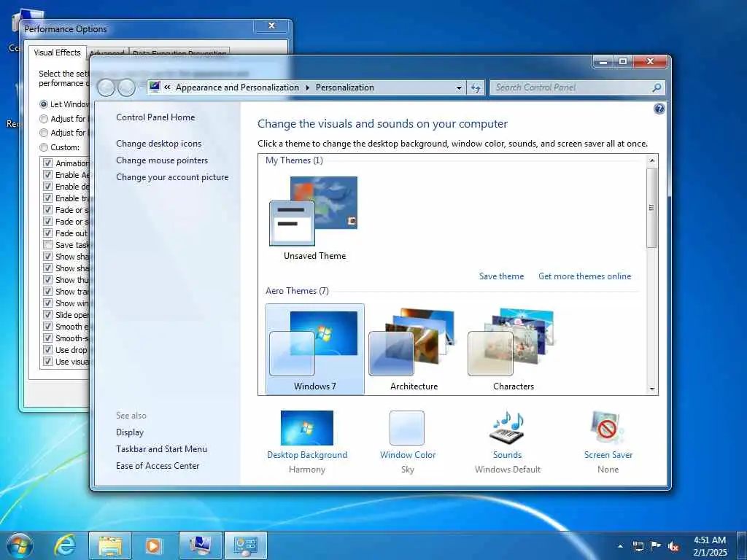Show hidden icons in system tray
This screenshot has width=747, height=560.
pyautogui.click(x=620, y=546)
